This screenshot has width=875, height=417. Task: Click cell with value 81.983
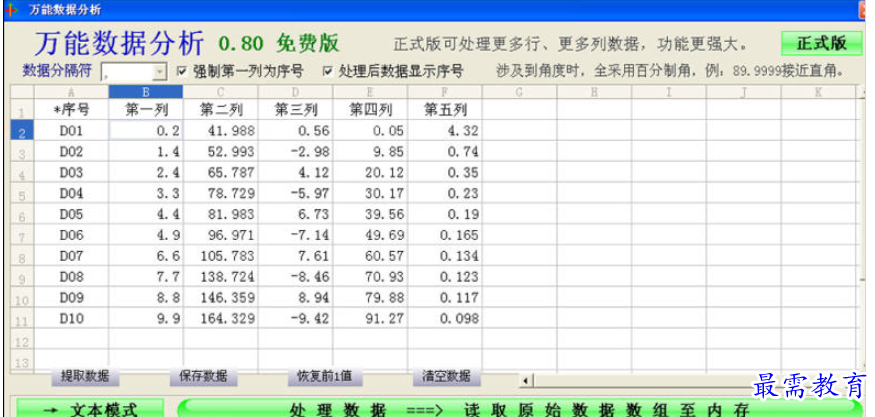pos(220,214)
